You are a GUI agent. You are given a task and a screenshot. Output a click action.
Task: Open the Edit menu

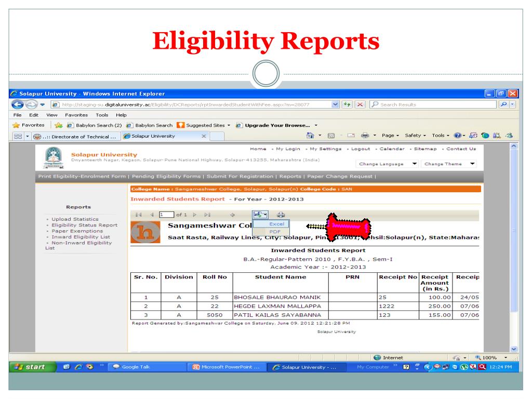coord(34,115)
